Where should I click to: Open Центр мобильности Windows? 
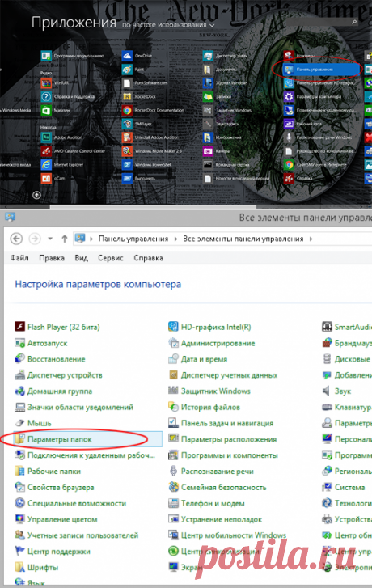(227, 535)
